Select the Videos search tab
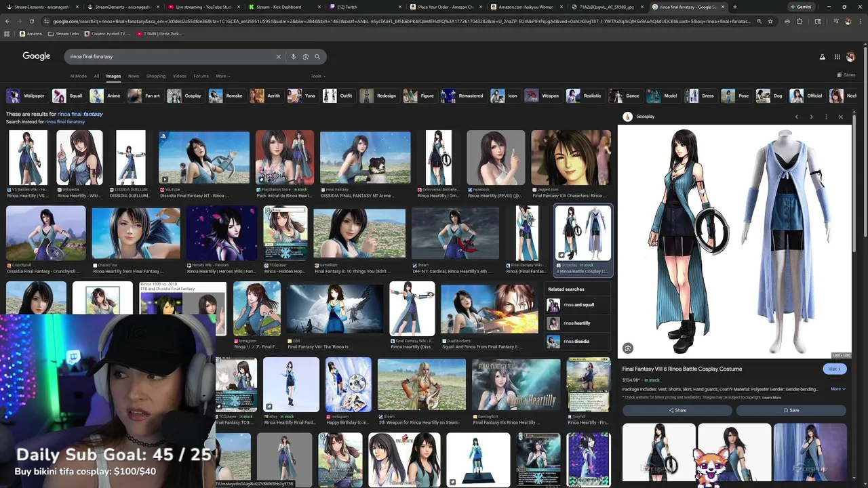Viewport: 868px width, 488px height. (180, 76)
